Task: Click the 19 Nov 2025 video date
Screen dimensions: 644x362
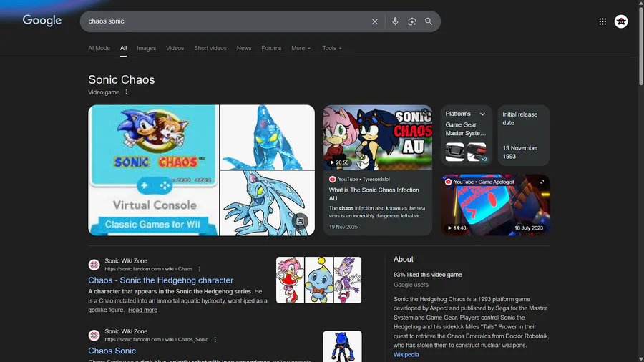Action: coord(343,227)
